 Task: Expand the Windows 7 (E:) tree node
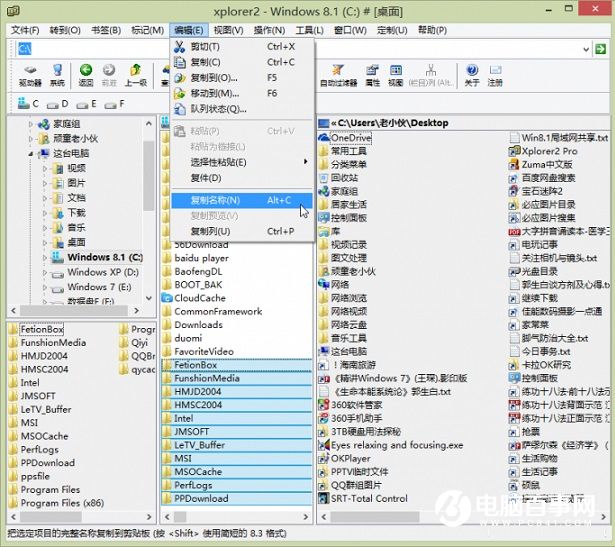pyautogui.click(x=45, y=287)
